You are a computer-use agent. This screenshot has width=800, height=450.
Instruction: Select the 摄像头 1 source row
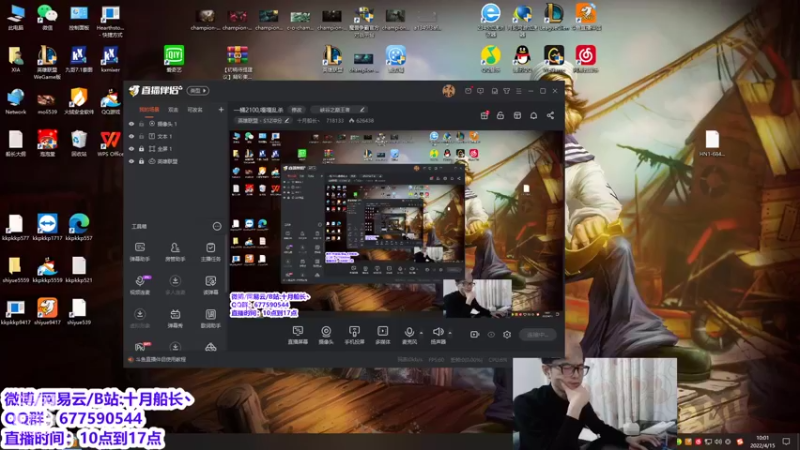176,124
